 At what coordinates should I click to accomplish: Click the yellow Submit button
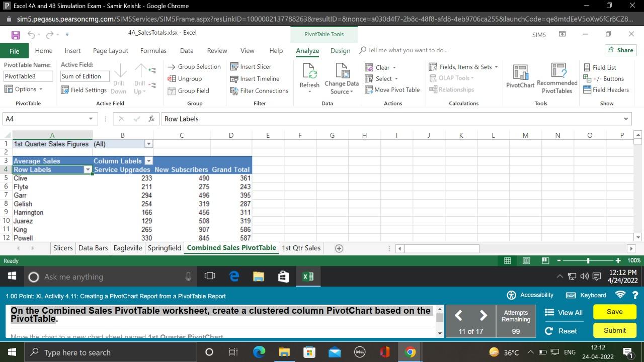coord(614,330)
